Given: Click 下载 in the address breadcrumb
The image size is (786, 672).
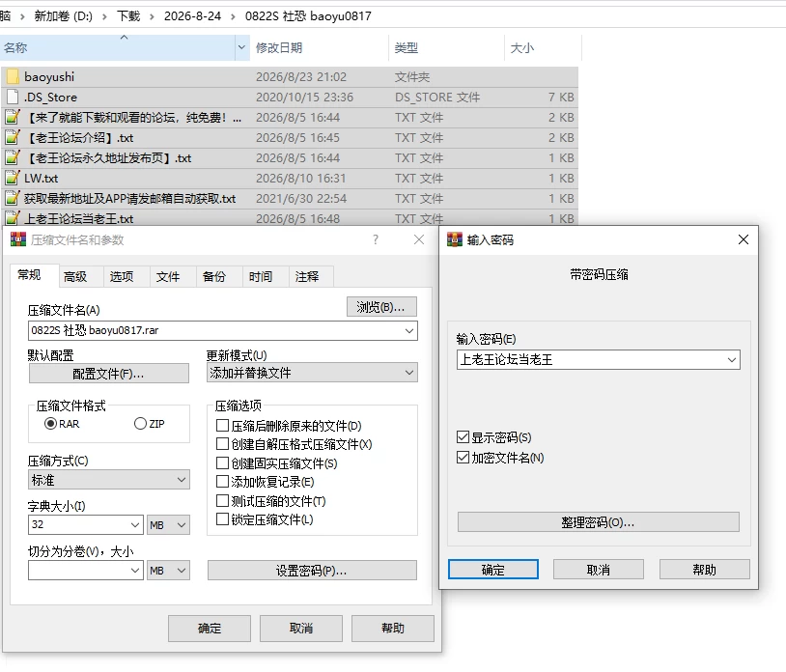Looking at the screenshot, I should click(x=128, y=16).
